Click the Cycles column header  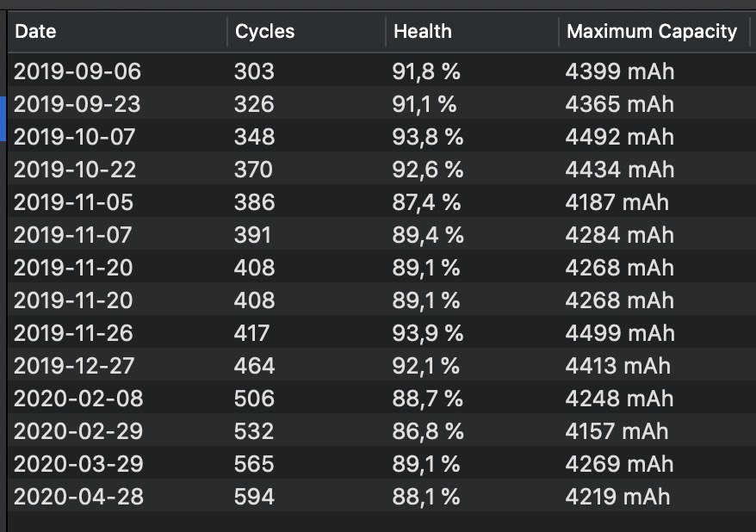pyautogui.click(x=264, y=32)
